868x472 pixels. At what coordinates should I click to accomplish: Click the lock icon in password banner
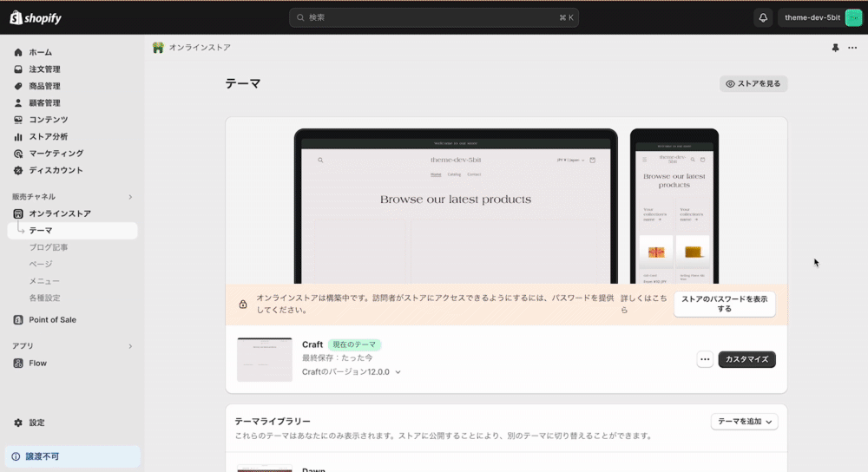pos(243,304)
